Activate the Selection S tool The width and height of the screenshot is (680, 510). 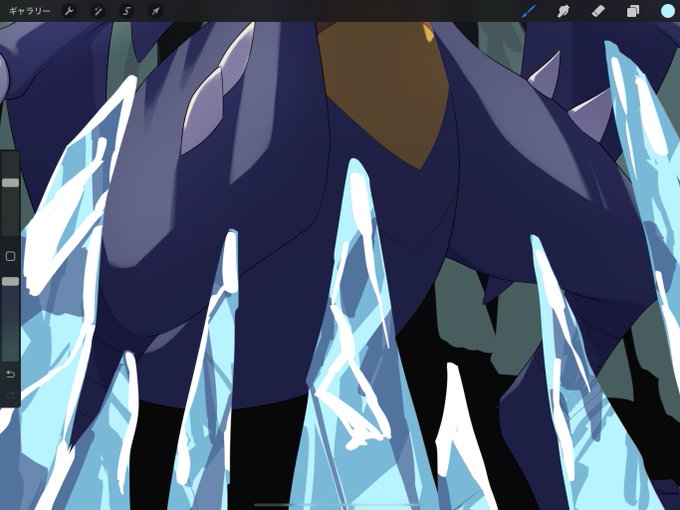[x=126, y=11]
